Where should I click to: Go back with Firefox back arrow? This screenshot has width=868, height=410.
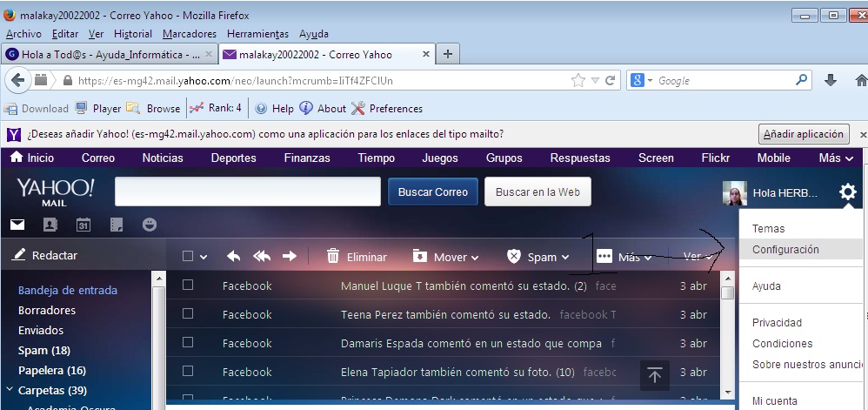[x=17, y=80]
